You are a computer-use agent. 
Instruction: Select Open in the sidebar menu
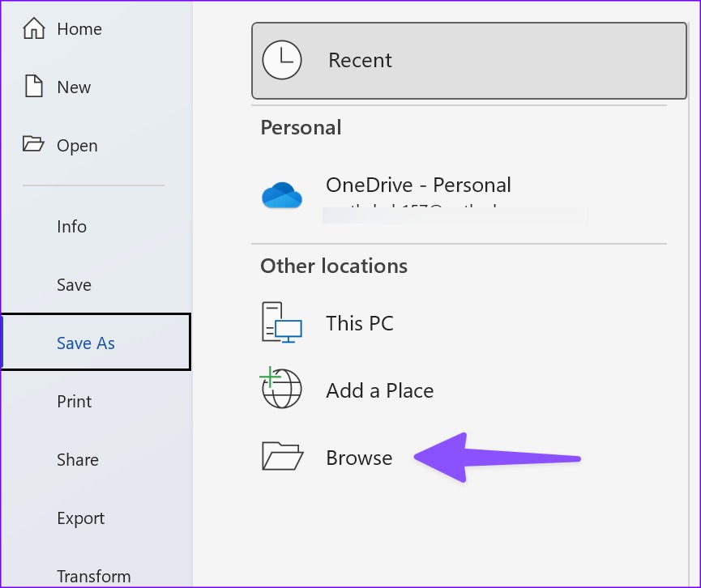click(x=77, y=146)
